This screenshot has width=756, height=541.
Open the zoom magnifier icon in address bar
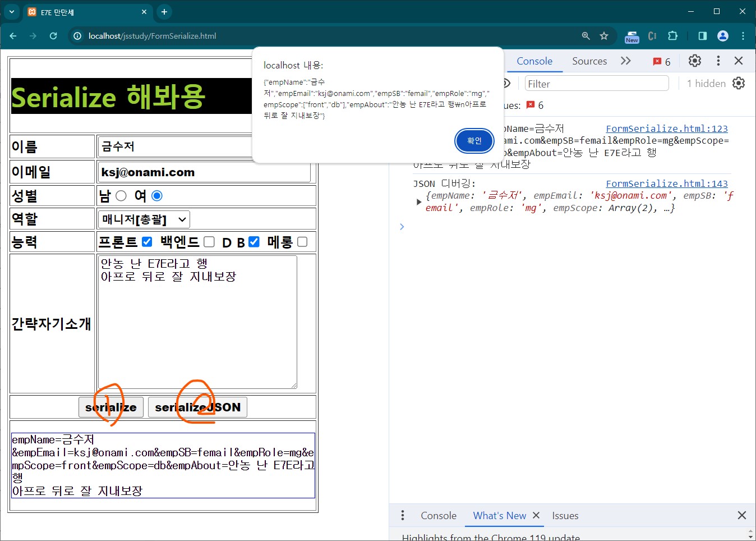(x=586, y=36)
